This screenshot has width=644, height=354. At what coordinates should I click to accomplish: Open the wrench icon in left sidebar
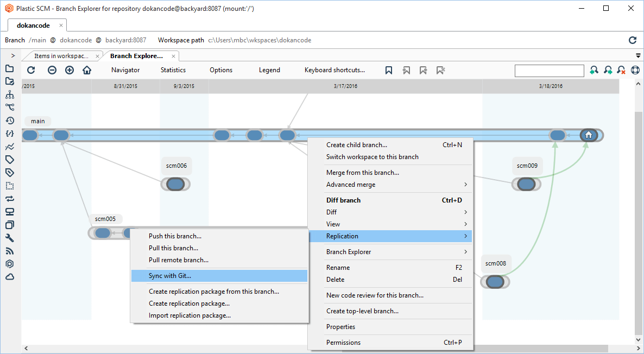[x=9, y=238]
